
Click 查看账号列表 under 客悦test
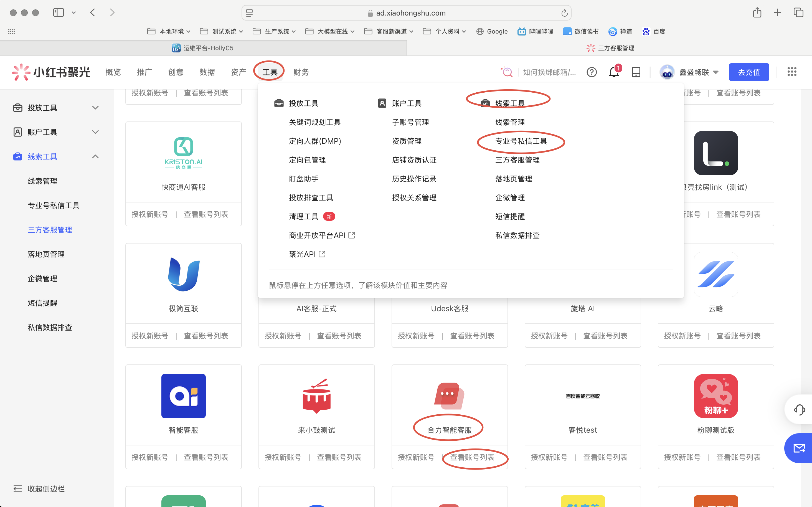pos(605,457)
